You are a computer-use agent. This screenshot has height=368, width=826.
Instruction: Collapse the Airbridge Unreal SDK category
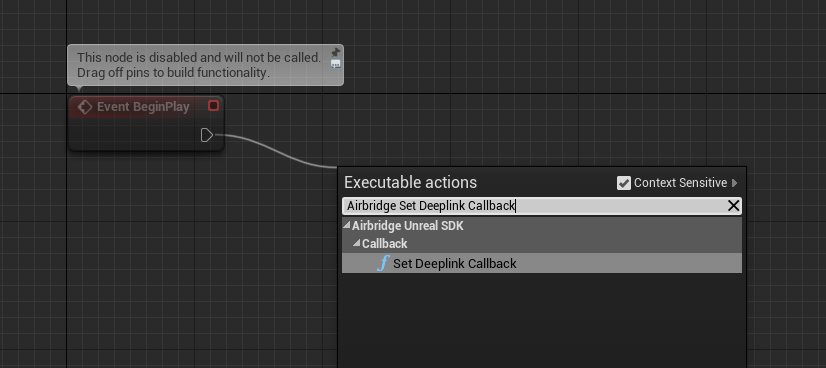(347, 225)
